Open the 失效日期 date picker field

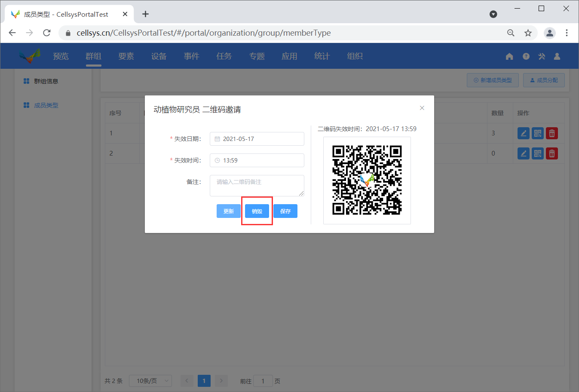[x=257, y=139]
